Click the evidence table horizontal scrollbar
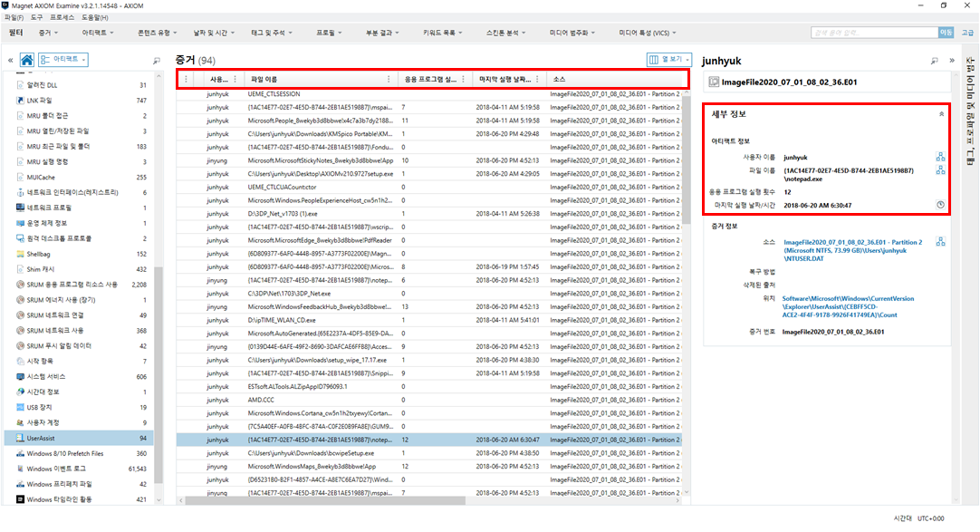This screenshot has width=980, height=532. (326, 501)
